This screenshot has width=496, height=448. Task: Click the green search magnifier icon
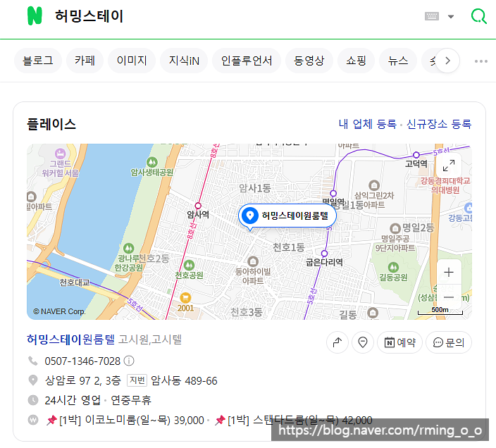(478, 15)
